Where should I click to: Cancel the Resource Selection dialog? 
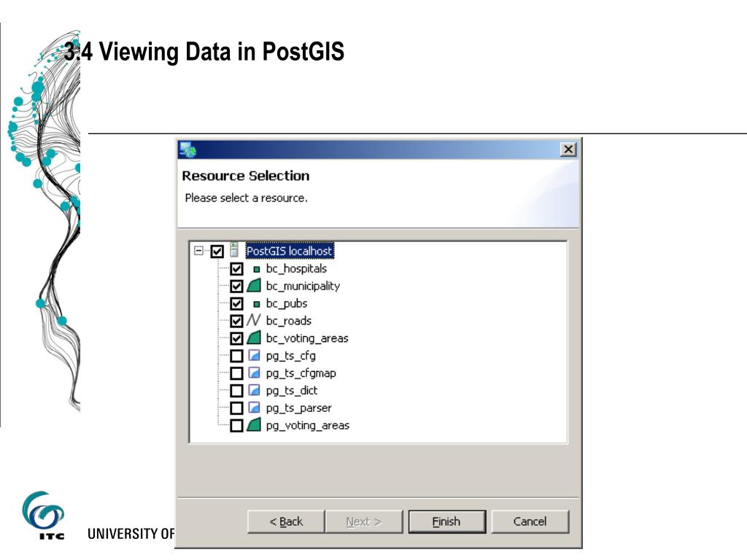click(530, 522)
